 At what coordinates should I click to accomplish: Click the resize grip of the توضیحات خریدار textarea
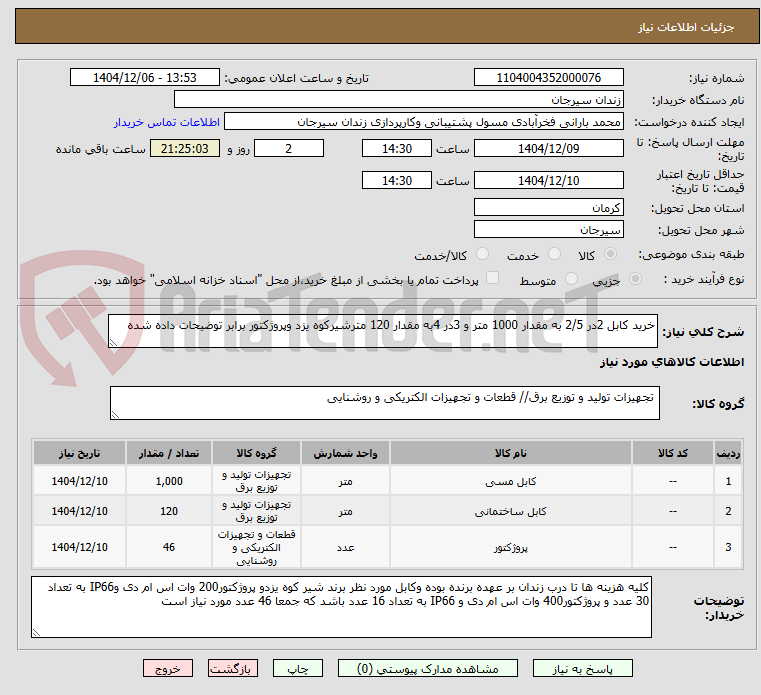click(36, 632)
